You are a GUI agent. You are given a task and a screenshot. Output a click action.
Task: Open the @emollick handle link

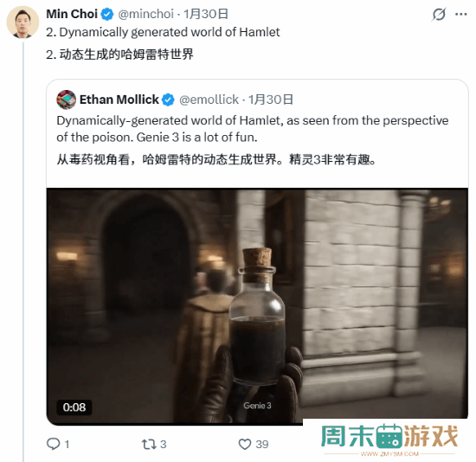coord(209,99)
